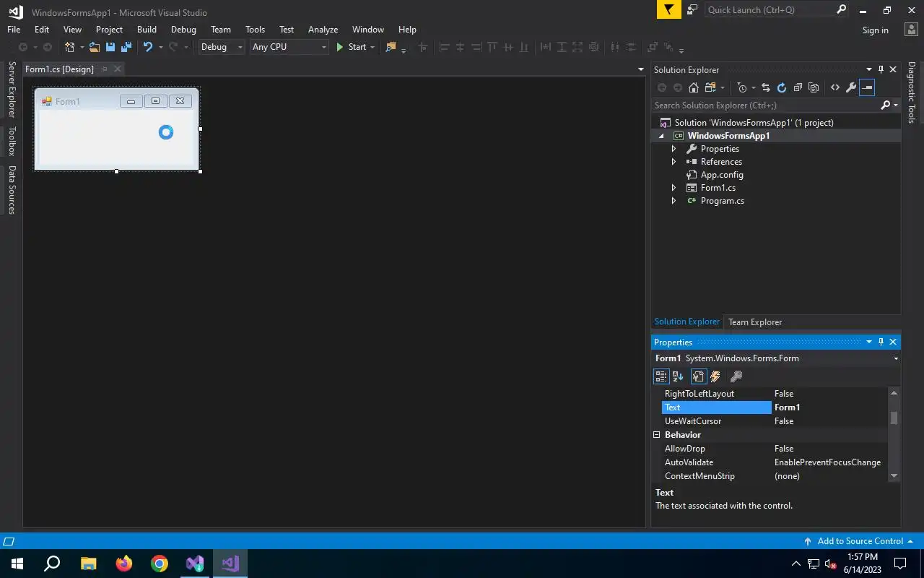Toggle Preview Selected Items in Solution Explorer
The image size is (924, 578).
point(867,87)
